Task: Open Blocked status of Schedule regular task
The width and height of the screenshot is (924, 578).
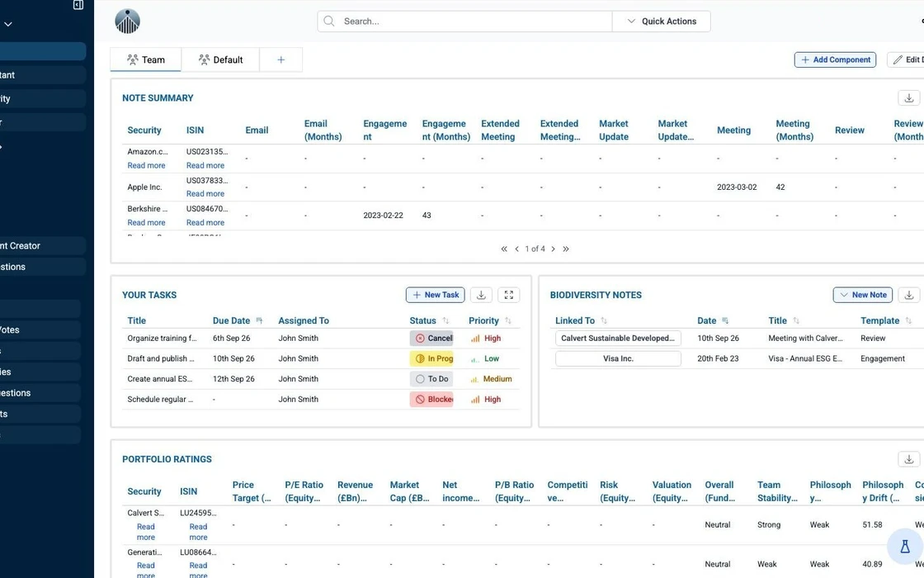Action: [431, 400]
